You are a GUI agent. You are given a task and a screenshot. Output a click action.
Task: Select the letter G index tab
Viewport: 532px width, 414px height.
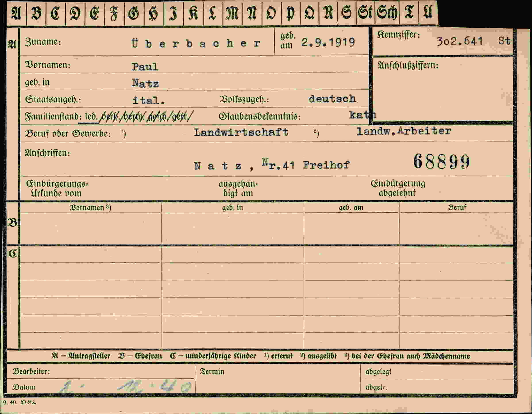(x=134, y=13)
